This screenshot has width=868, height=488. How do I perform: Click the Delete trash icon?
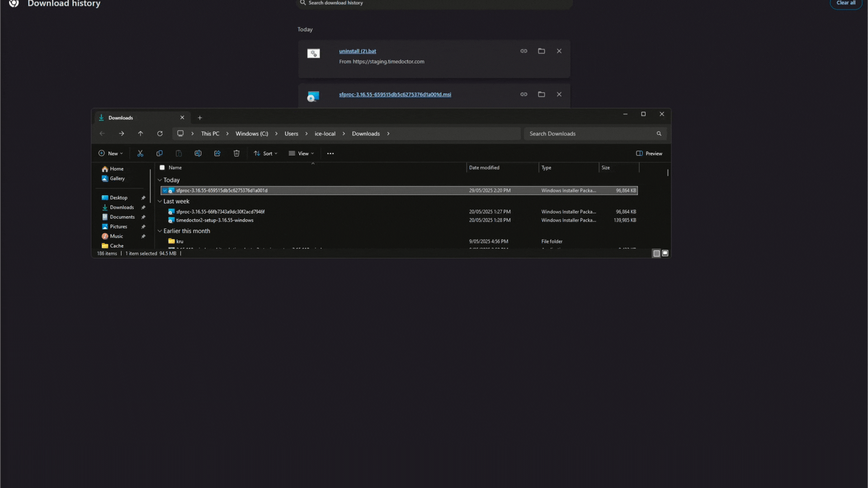pos(236,154)
